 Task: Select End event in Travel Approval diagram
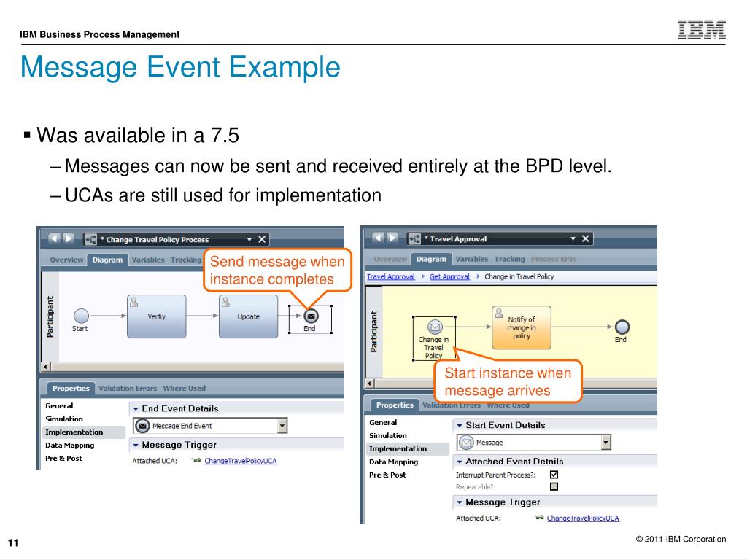[622, 327]
